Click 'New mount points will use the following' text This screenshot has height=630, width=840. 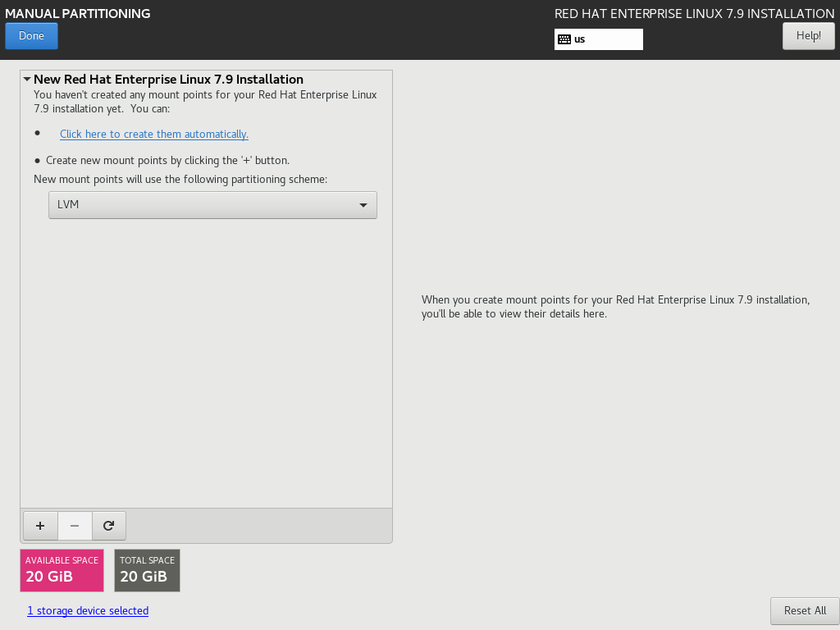180,179
